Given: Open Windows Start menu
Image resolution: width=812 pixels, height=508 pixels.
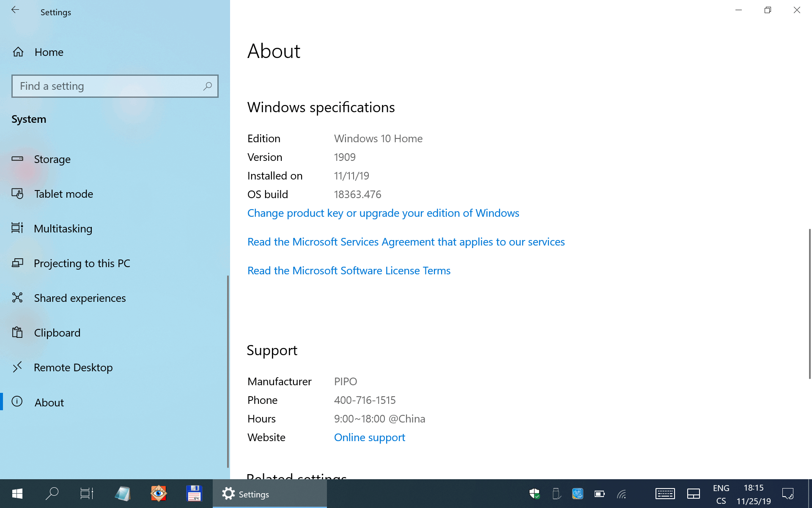Looking at the screenshot, I should tap(17, 494).
